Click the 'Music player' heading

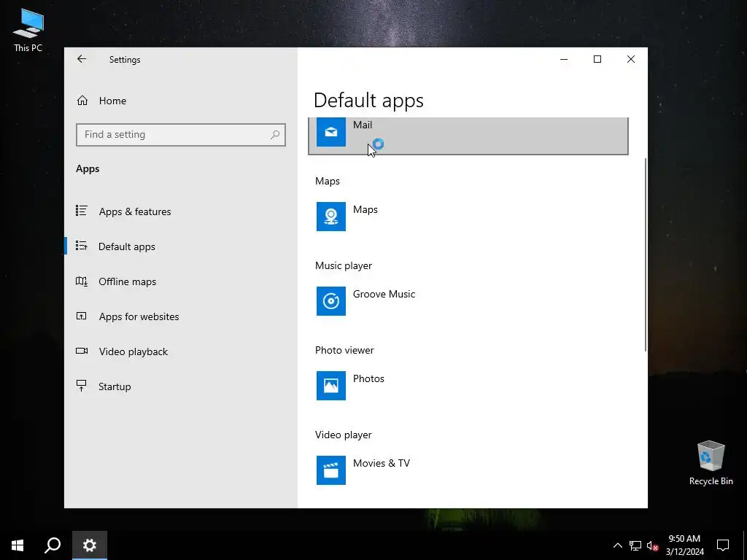click(x=344, y=265)
